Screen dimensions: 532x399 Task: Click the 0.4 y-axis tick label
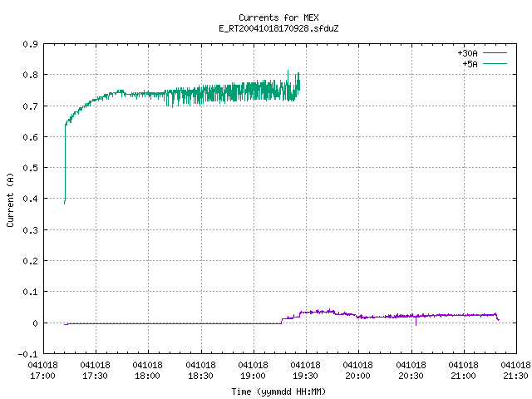[31, 199]
